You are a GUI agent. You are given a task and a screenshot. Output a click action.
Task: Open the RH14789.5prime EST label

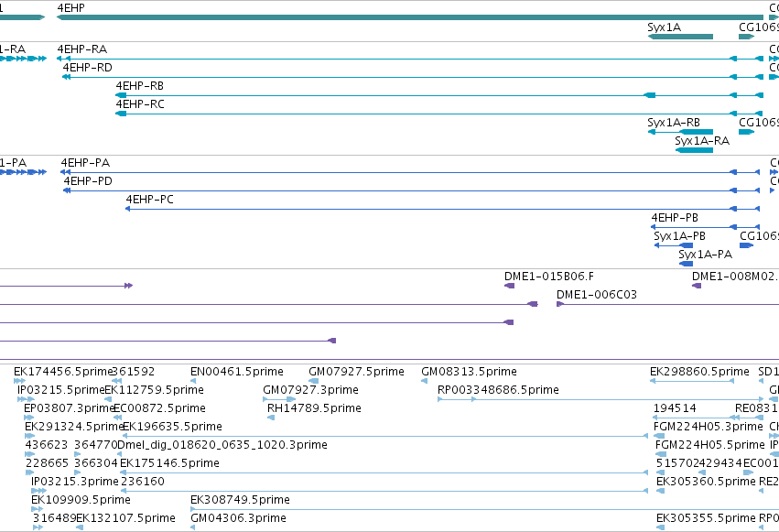(x=314, y=408)
